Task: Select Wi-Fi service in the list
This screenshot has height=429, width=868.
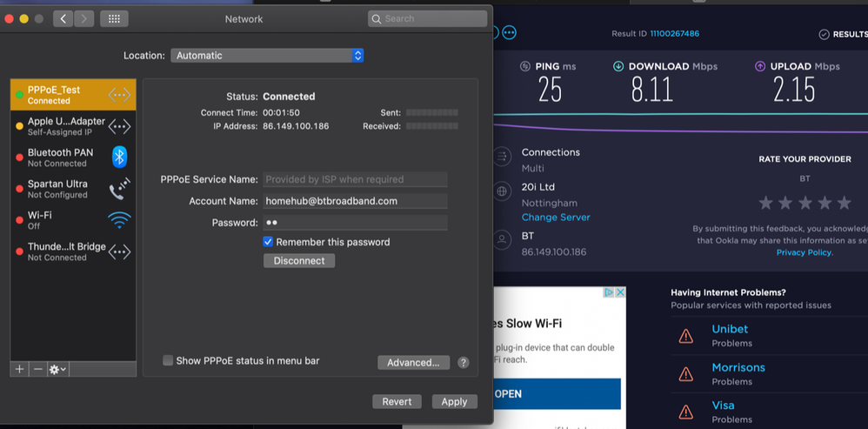Action: pyautogui.click(x=73, y=220)
